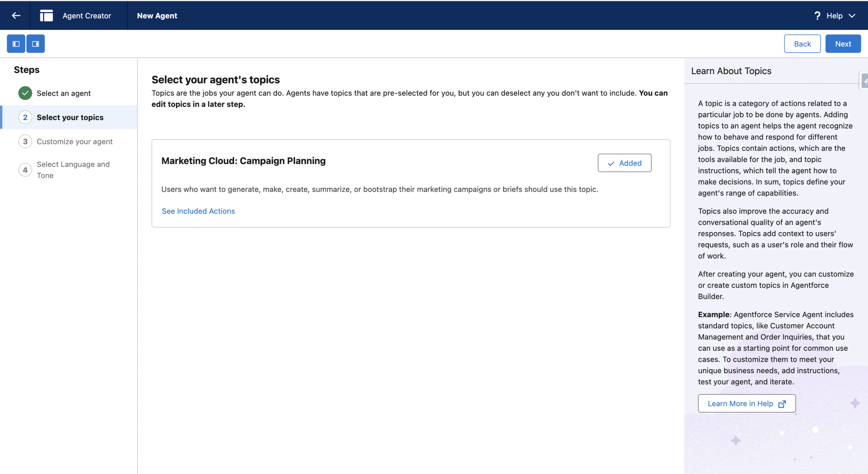Image resolution: width=868 pixels, height=474 pixels.
Task: Click the New Agent title tab
Action: click(x=157, y=16)
